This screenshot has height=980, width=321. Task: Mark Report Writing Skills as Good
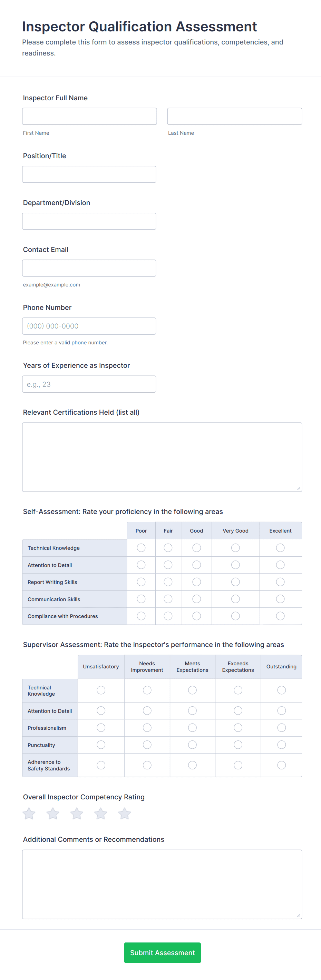[196, 582]
